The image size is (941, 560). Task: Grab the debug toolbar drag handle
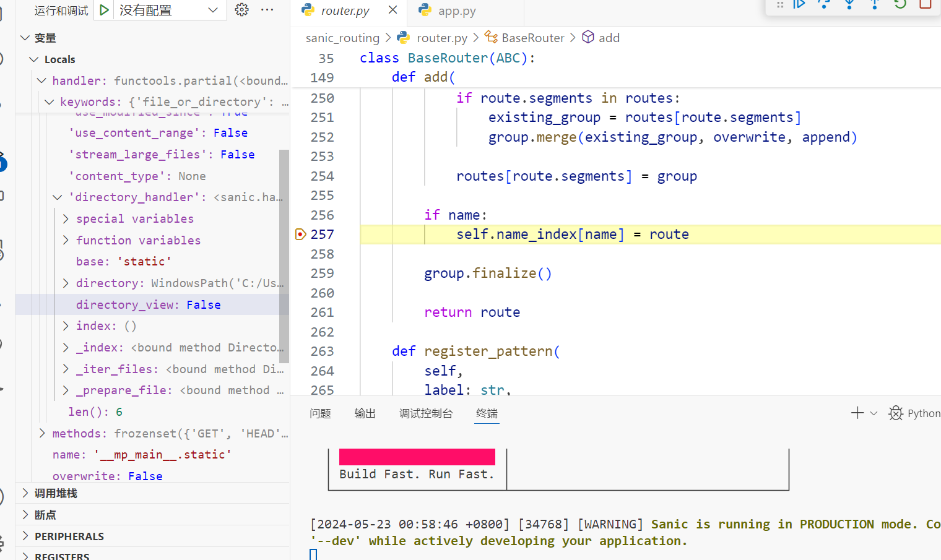coord(780,4)
